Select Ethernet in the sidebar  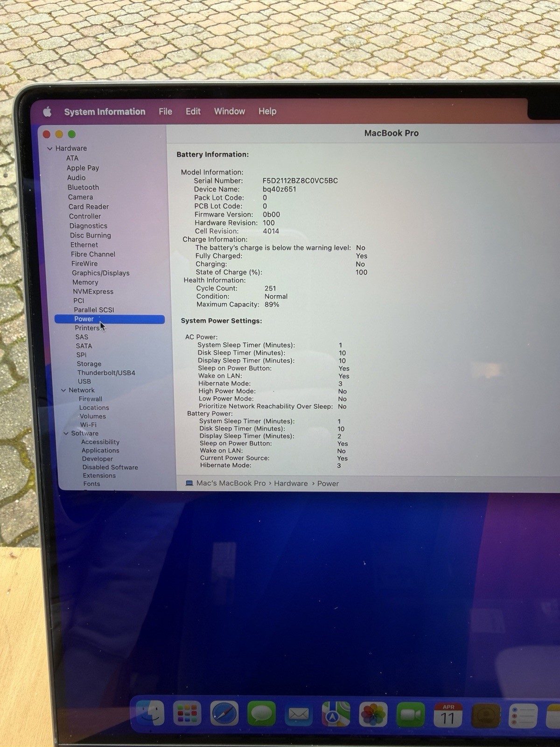pyautogui.click(x=84, y=245)
